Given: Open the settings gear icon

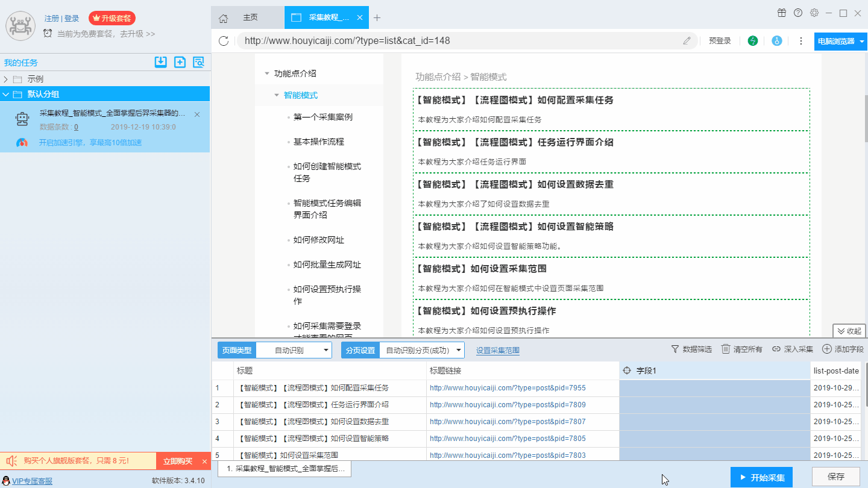Looking at the screenshot, I should click(x=814, y=13).
